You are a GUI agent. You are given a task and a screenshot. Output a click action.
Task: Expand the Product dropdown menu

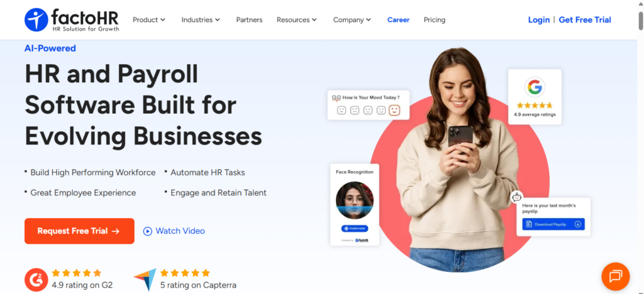click(149, 19)
